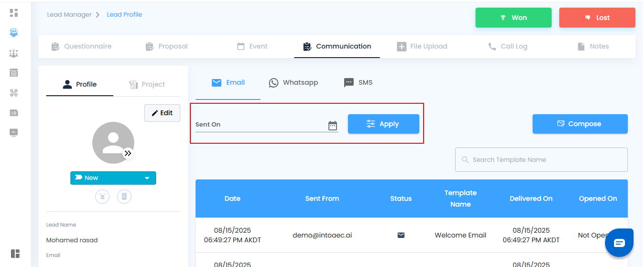Click the envelope status icon in first row
The width and height of the screenshot is (644, 267).
point(401,235)
